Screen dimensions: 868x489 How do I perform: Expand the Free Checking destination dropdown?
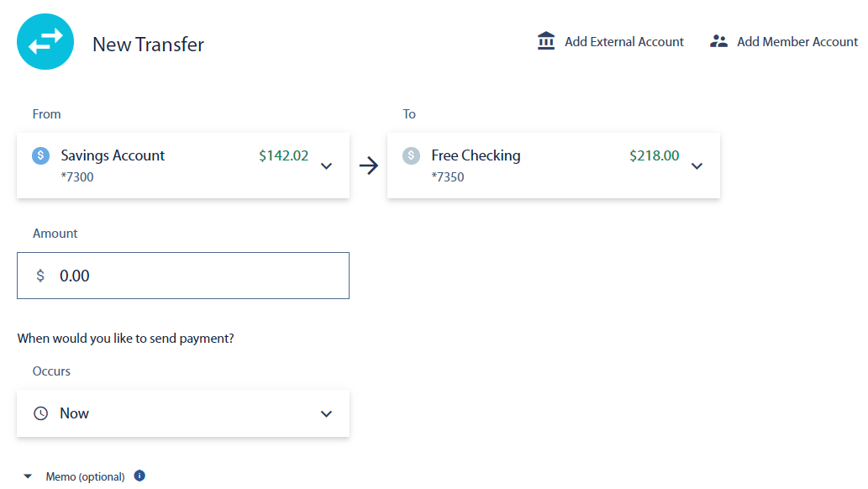point(697,166)
